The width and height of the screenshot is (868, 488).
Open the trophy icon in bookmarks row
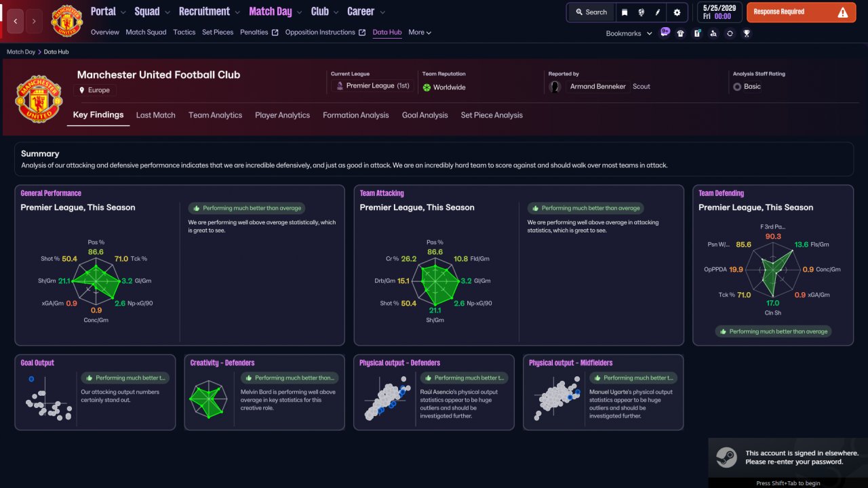747,33
